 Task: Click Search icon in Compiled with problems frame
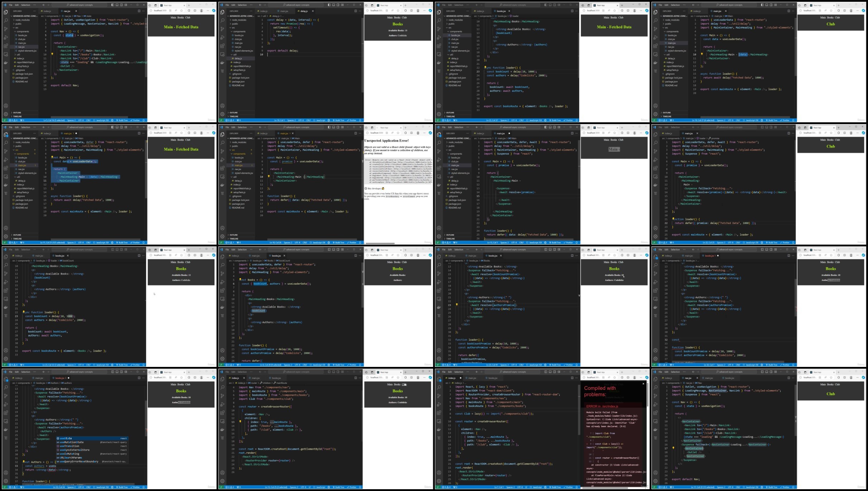[439, 387]
